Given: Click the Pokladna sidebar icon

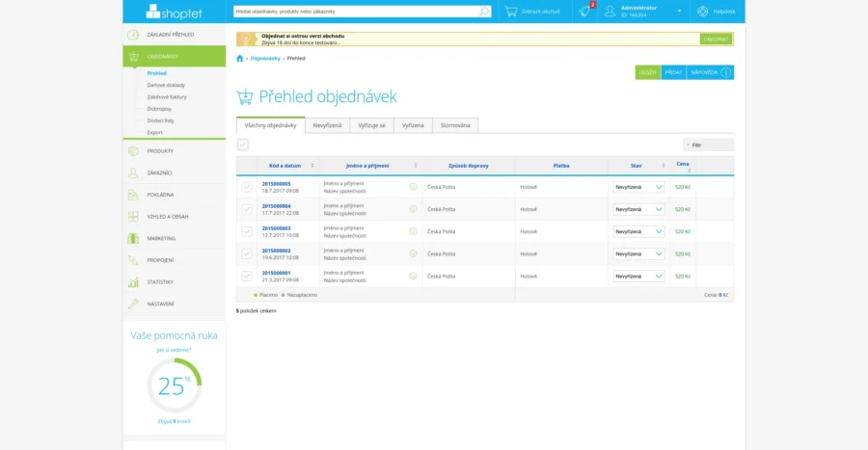Looking at the screenshot, I should tap(133, 195).
